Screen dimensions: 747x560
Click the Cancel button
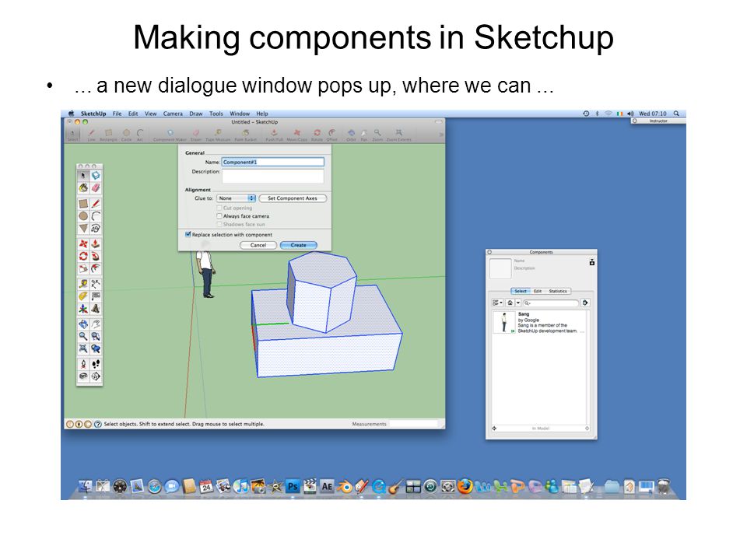258,245
